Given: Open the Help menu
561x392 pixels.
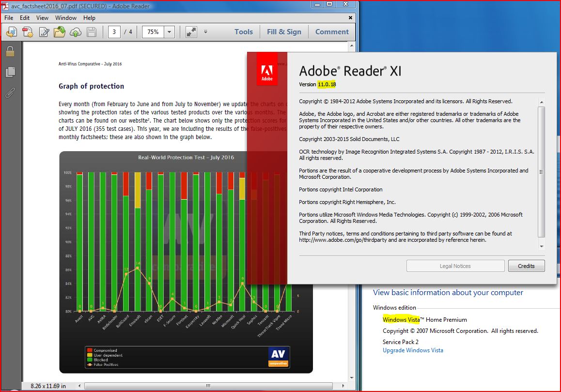Looking at the screenshot, I should (89, 18).
